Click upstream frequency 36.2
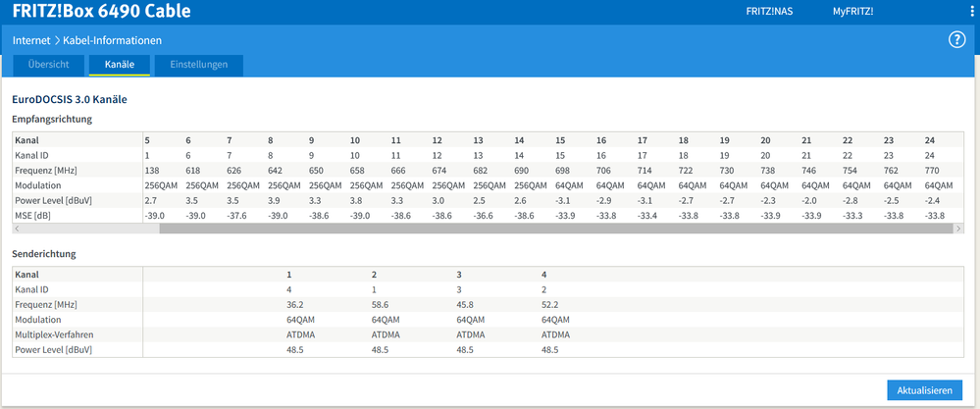Viewport: 980px width, 409px height. coord(295,305)
